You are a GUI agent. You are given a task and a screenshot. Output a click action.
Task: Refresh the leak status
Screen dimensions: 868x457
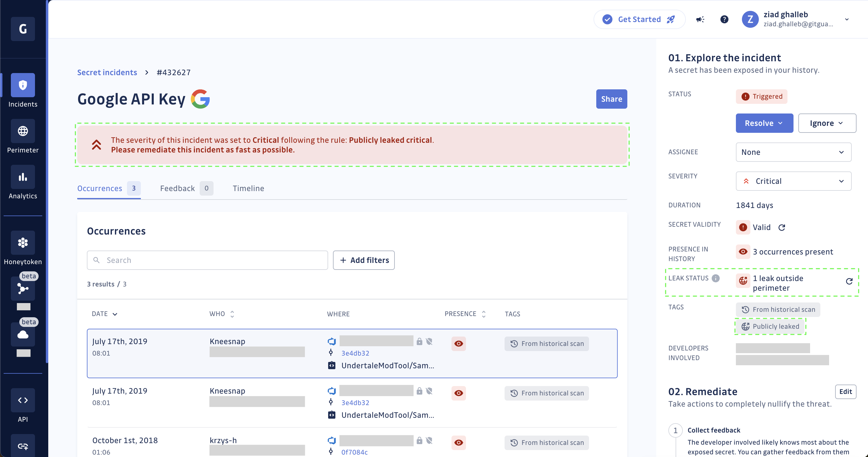(849, 281)
